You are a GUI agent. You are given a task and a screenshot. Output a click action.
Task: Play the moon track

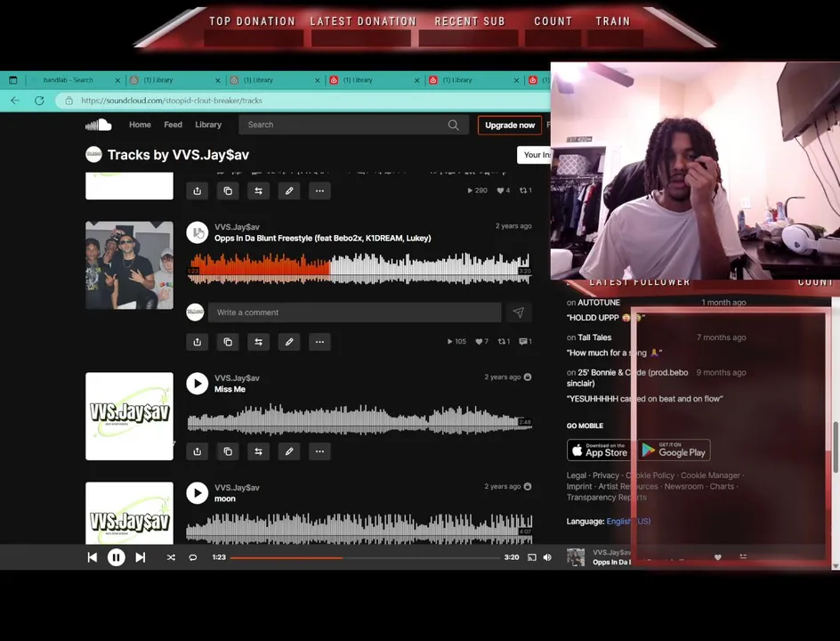pos(198,493)
